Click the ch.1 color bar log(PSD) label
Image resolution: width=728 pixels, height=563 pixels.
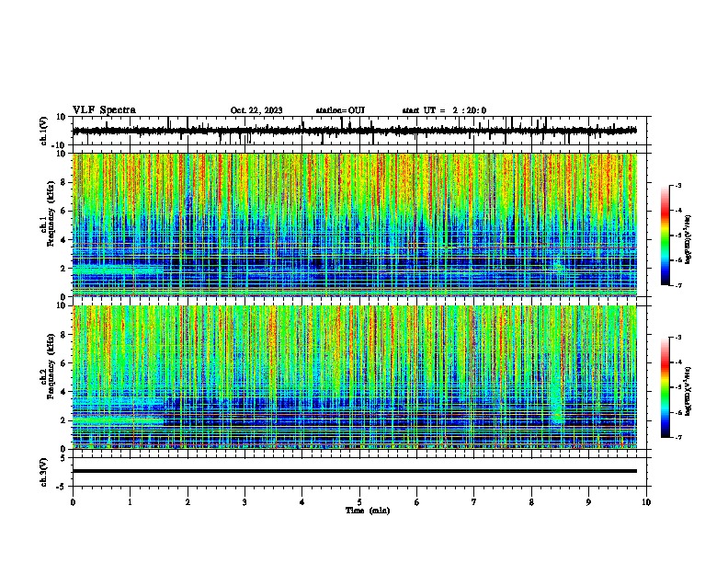point(688,239)
